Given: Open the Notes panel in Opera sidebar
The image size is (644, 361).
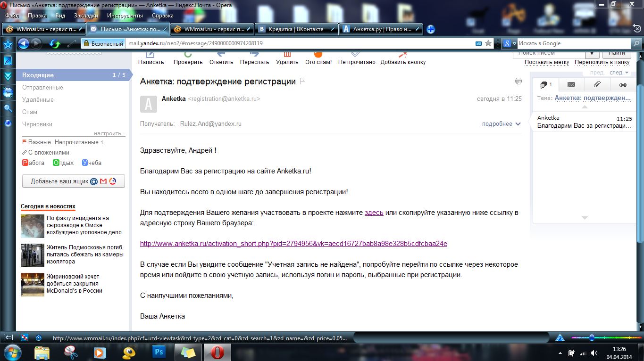Looking at the screenshot, I should coord(8,60).
